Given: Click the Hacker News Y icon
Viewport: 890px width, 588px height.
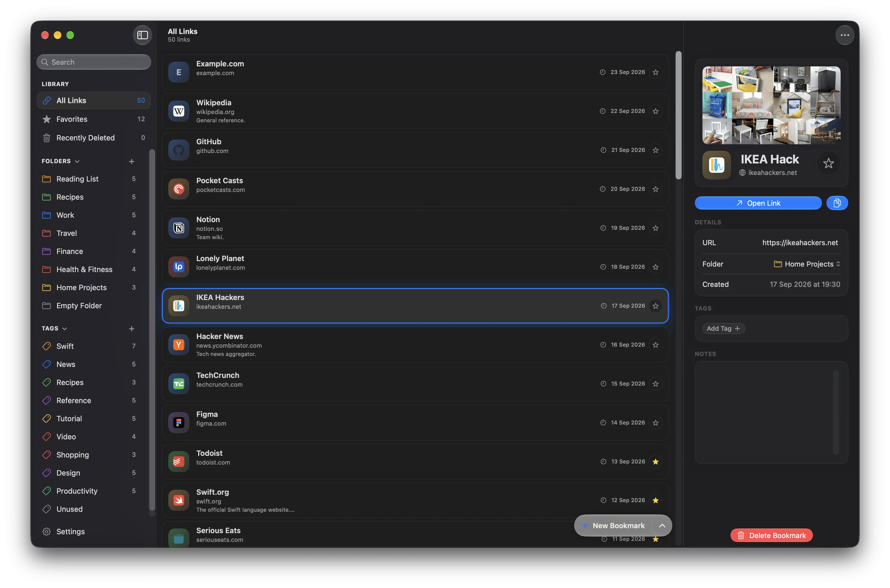Looking at the screenshot, I should point(178,345).
